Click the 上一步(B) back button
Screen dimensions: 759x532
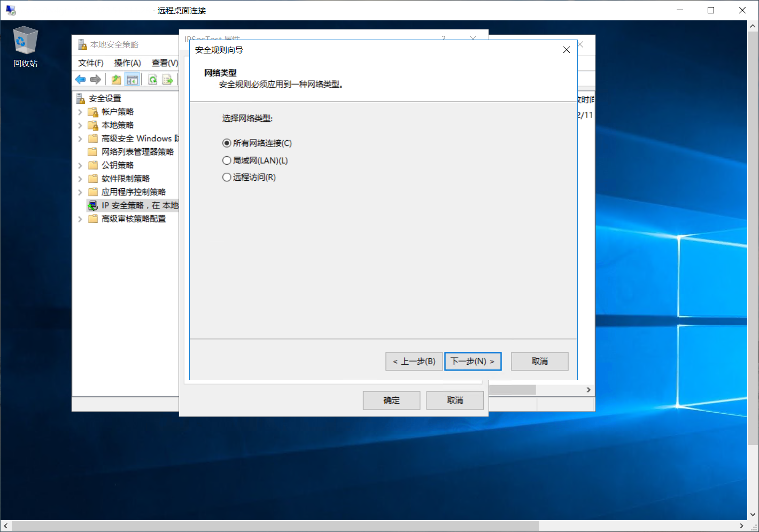414,361
